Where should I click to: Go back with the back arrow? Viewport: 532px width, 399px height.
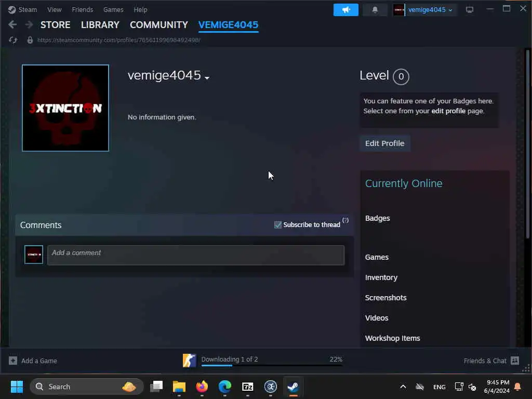point(12,24)
